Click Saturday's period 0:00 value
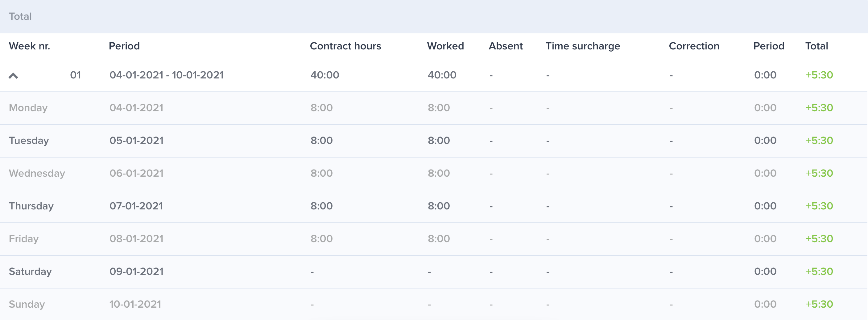The image size is (868, 320). point(765,272)
